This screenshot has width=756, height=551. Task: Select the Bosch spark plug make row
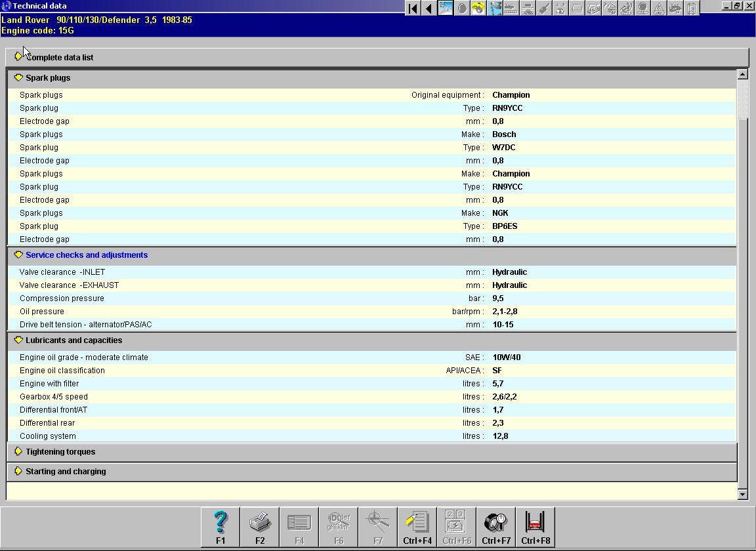(372, 134)
